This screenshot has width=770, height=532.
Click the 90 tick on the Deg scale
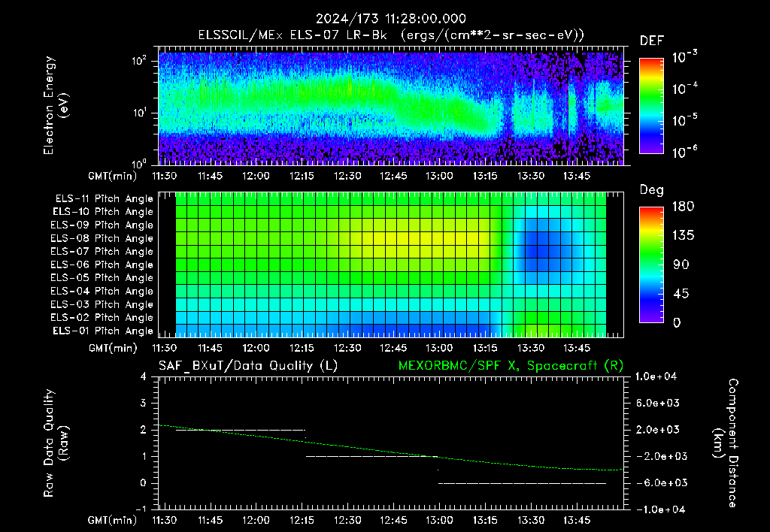pyautogui.click(x=681, y=264)
